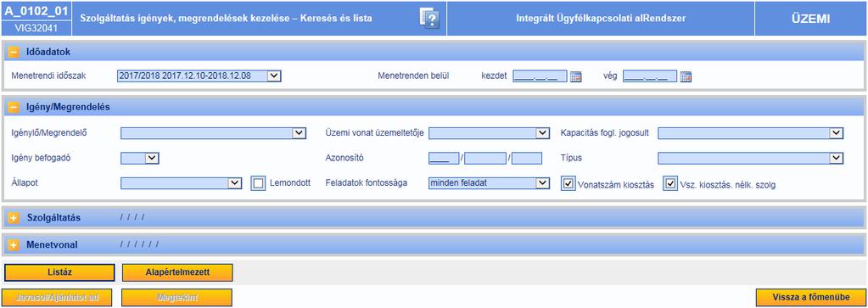Click the Listáz button
This screenshot has width=868, height=308.
(x=59, y=272)
